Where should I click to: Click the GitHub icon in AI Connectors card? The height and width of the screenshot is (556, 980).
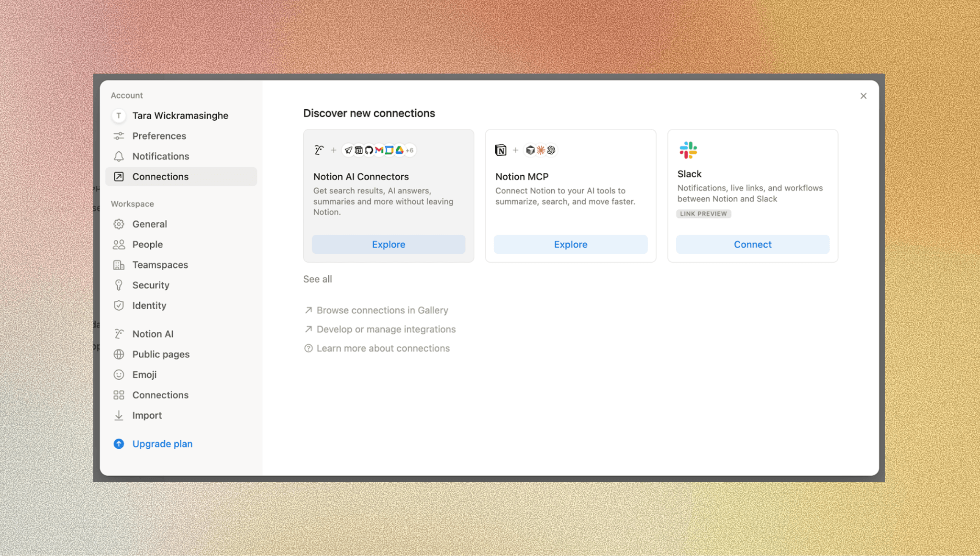[369, 150]
